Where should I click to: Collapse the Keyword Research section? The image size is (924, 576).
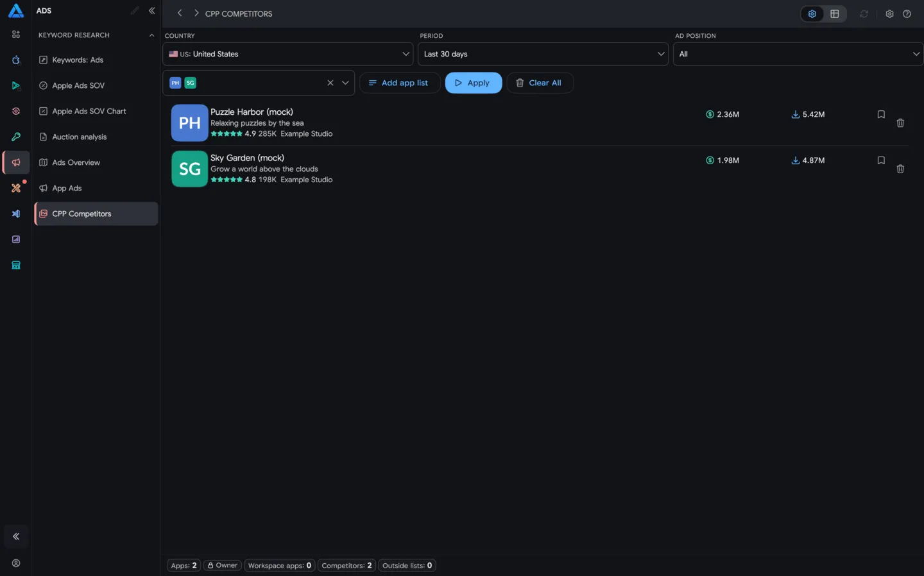click(151, 35)
